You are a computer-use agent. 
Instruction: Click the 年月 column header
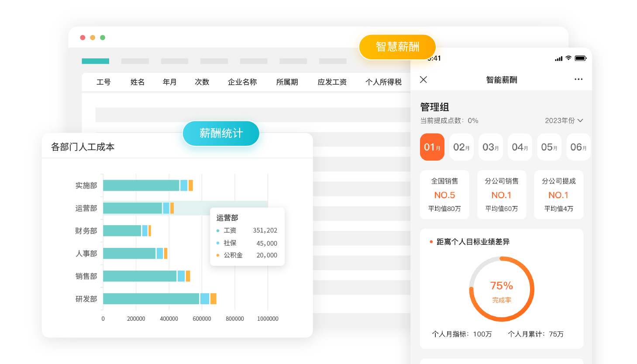pyautogui.click(x=170, y=82)
